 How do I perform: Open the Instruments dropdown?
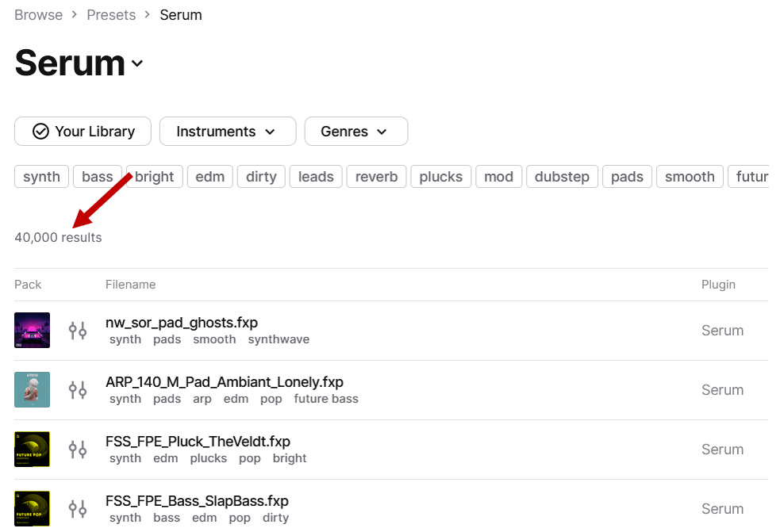(x=227, y=131)
